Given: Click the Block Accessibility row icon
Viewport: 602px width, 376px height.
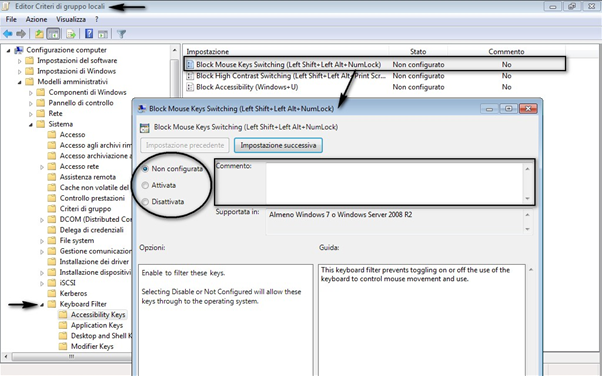Looking at the screenshot, I should [190, 87].
